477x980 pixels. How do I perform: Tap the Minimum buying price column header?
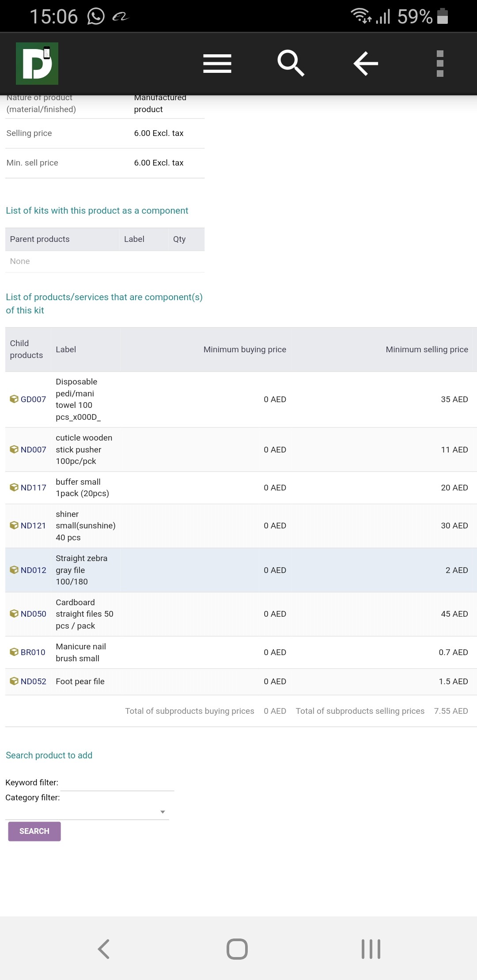coord(244,349)
